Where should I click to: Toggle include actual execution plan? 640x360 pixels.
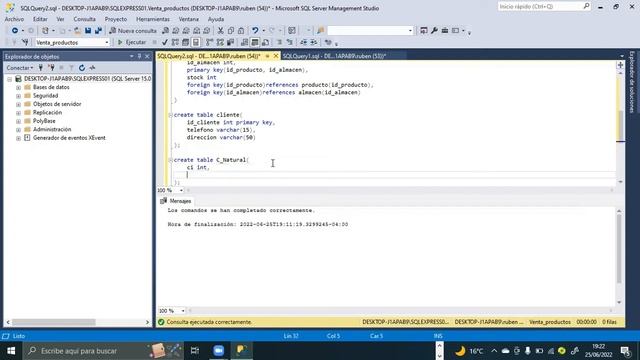click(x=209, y=42)
